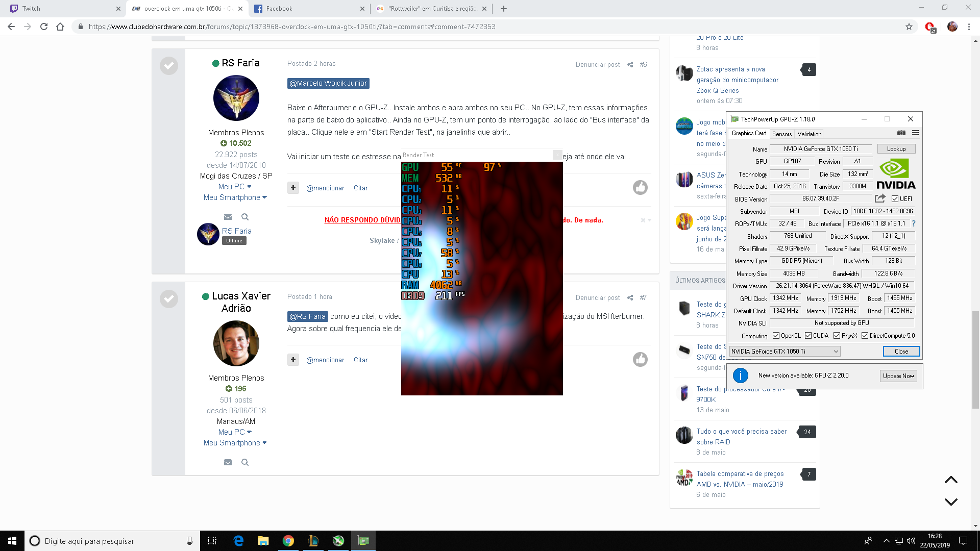Click multiquote plus on post #7
The width and height of the screenshot is (980, 551).
[293, 360]
